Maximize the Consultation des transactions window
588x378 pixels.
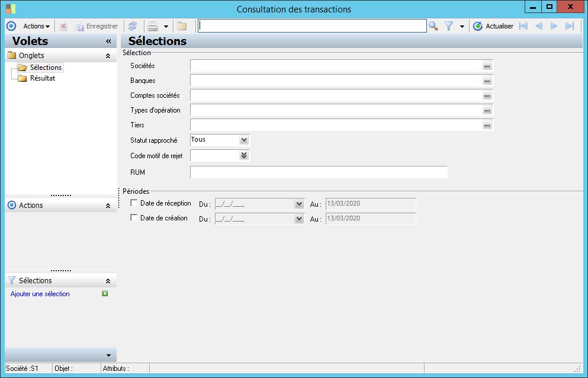coord(549,7)
